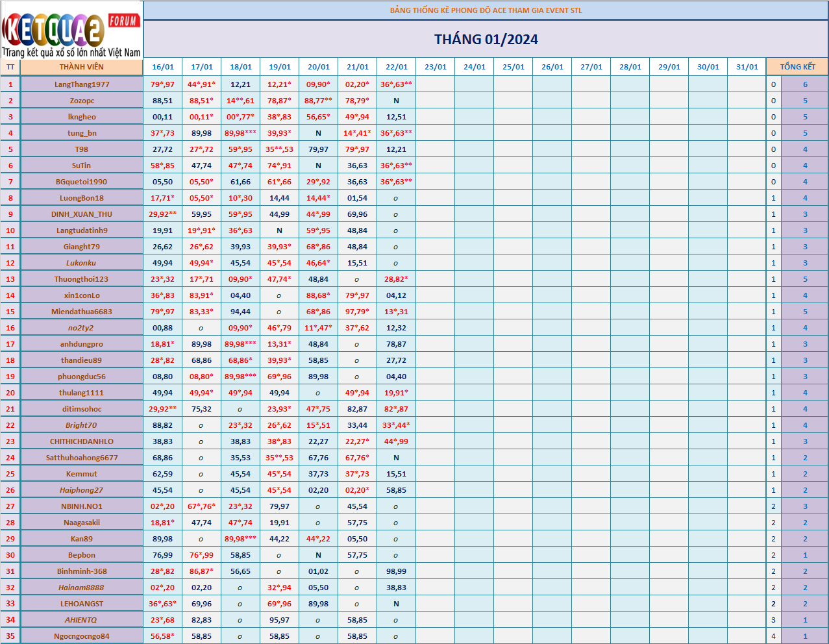Screen dimensions: 829x644
Task: Click BGquetoi1990's '61*,66' cell
Action: point(280,182)
